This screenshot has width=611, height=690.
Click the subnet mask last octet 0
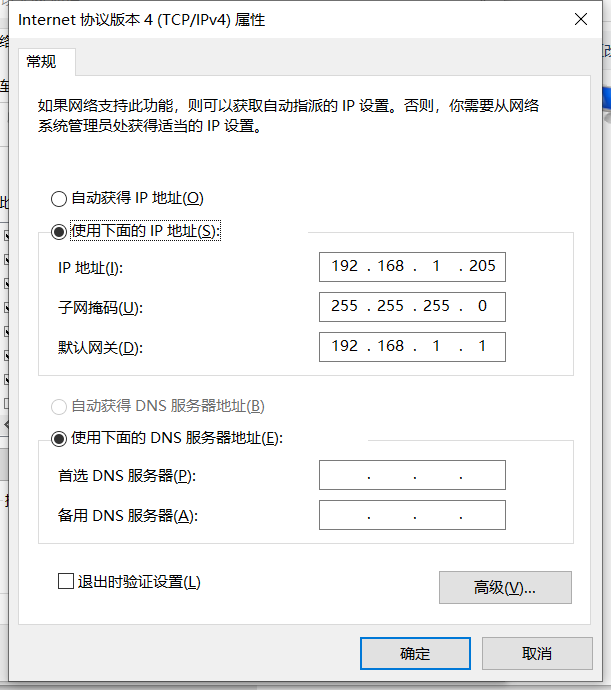click(x=482, y=306)
